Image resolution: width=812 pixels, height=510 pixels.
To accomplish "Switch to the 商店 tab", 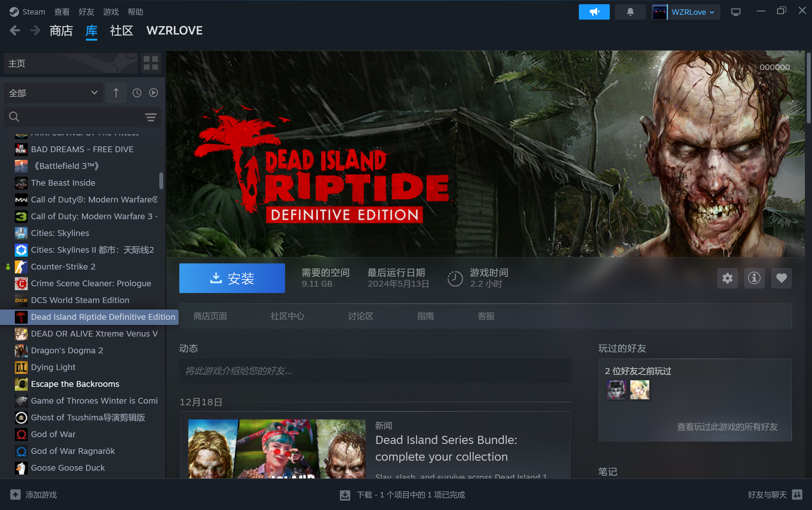I will (61, 31).
